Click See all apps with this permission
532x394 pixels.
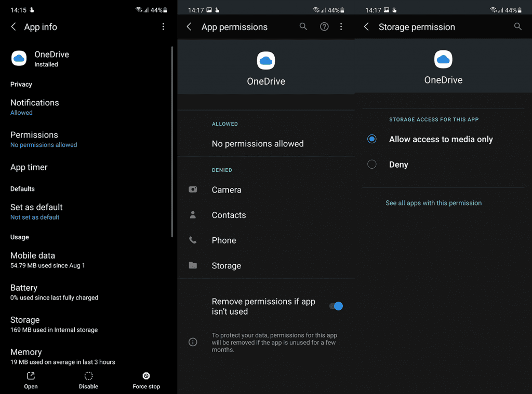point(433,203)
